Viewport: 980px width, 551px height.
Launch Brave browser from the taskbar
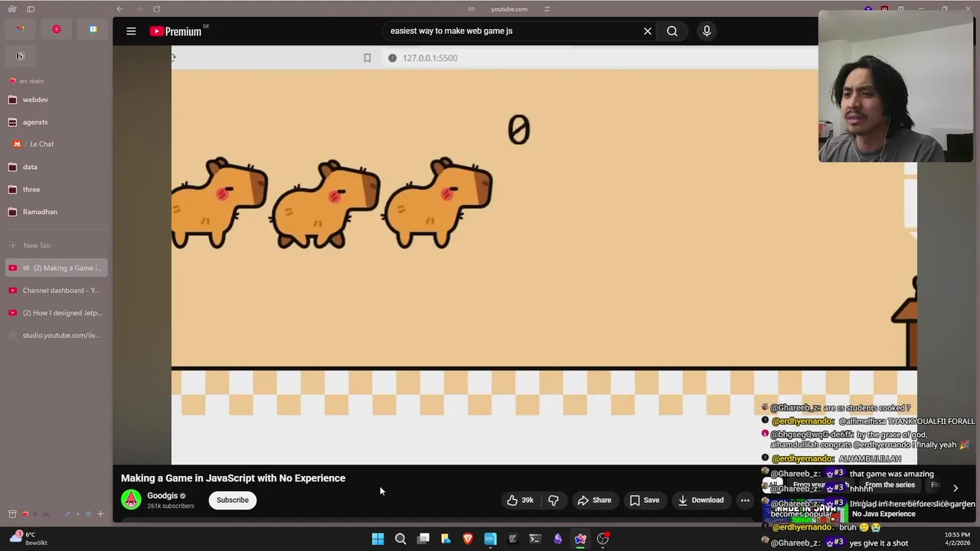[468, 539]
